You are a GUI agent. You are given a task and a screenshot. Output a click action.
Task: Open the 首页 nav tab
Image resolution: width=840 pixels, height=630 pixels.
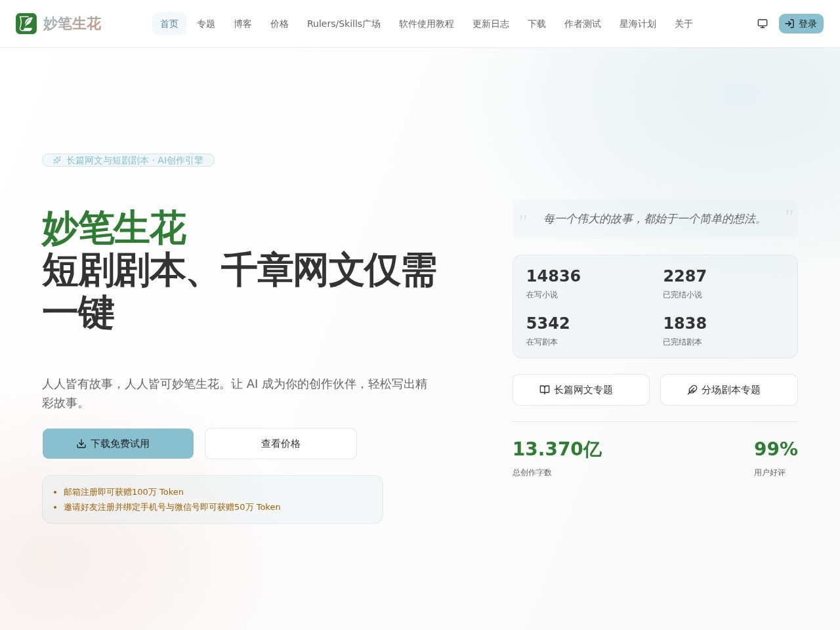coord(169,24)
